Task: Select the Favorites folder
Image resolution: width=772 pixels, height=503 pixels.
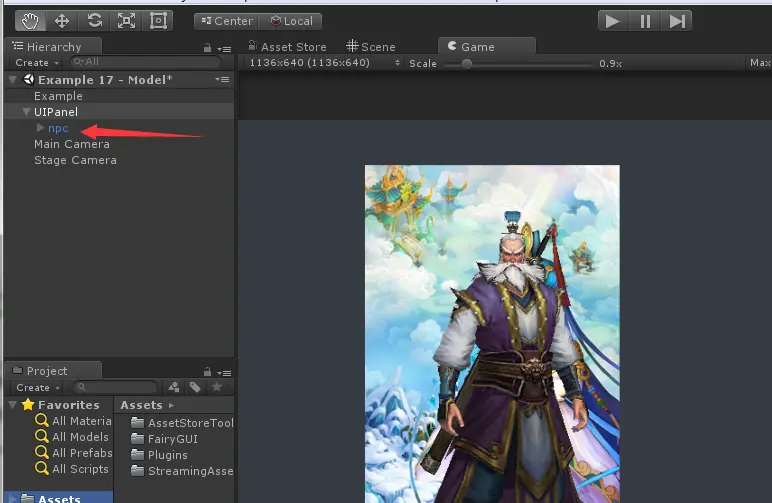Action: 61,405
